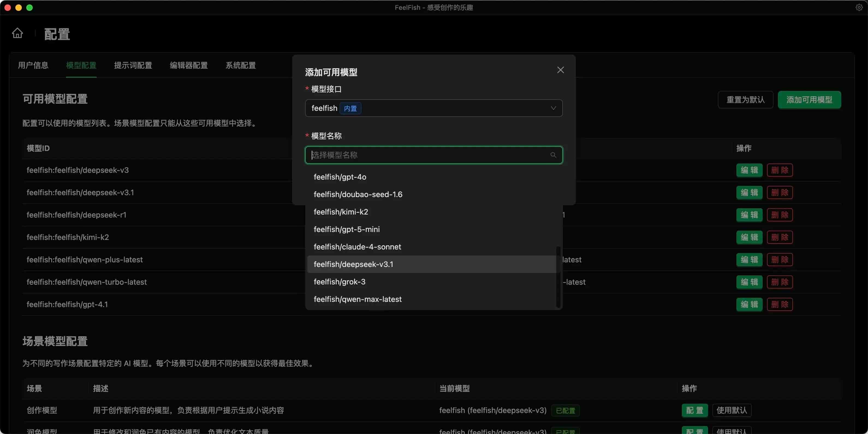The image size is (868, 434).
Task: Delete the kimi-k2 model row
Action: tap(779, 237)
